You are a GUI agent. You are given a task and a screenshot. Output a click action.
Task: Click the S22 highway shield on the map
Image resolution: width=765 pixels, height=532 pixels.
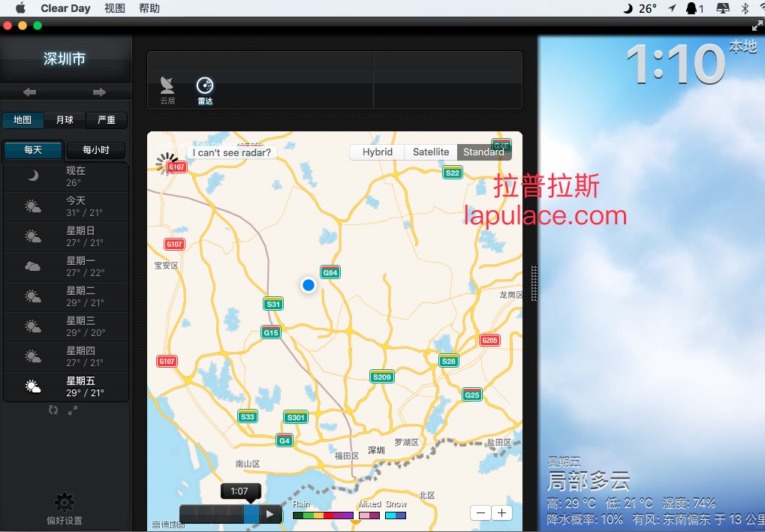click(x=453, y=173)
